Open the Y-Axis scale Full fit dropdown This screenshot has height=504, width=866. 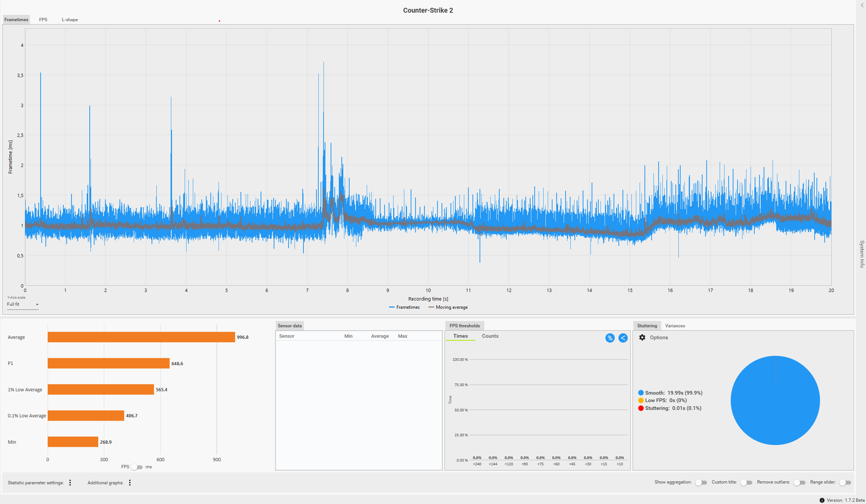(x=23, y=304)
